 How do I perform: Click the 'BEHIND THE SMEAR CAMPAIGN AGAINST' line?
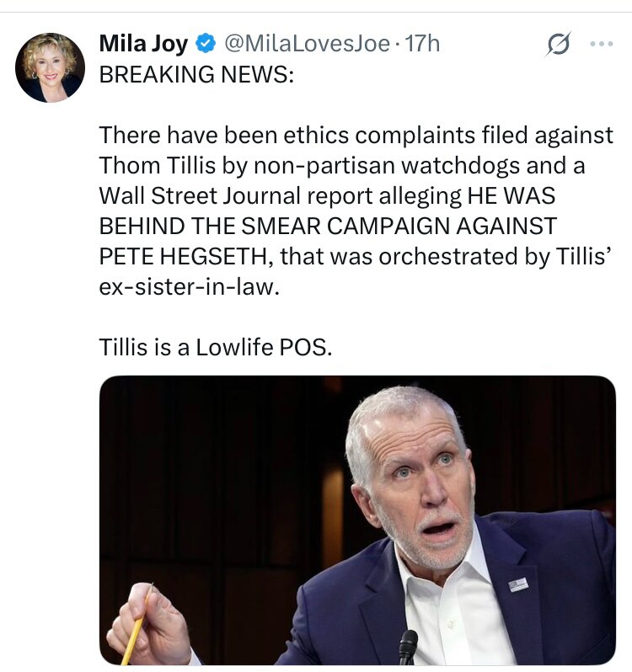(x=329, y=226)
